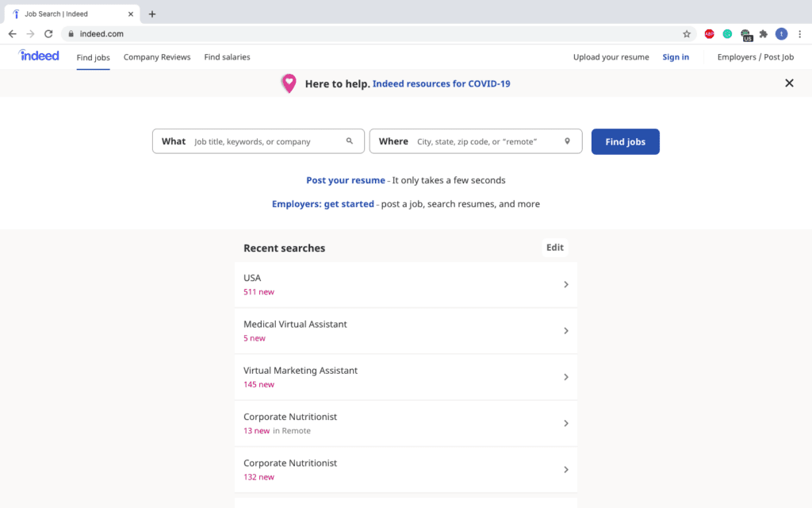Click the pink heart pin beside the COVID-19 banner
This screenshot has height=508, width=812.
click(x=289, y=83)
